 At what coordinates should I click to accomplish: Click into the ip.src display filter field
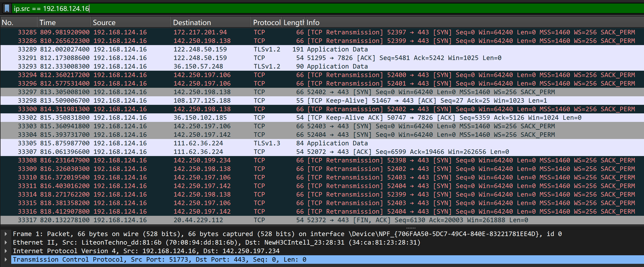[320, 9]
